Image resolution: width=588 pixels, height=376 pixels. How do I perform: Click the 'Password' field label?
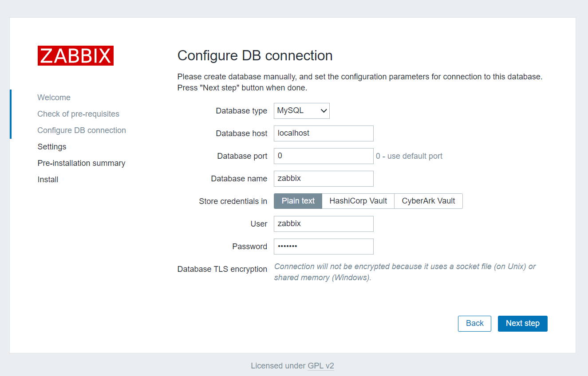pos(250,247)
